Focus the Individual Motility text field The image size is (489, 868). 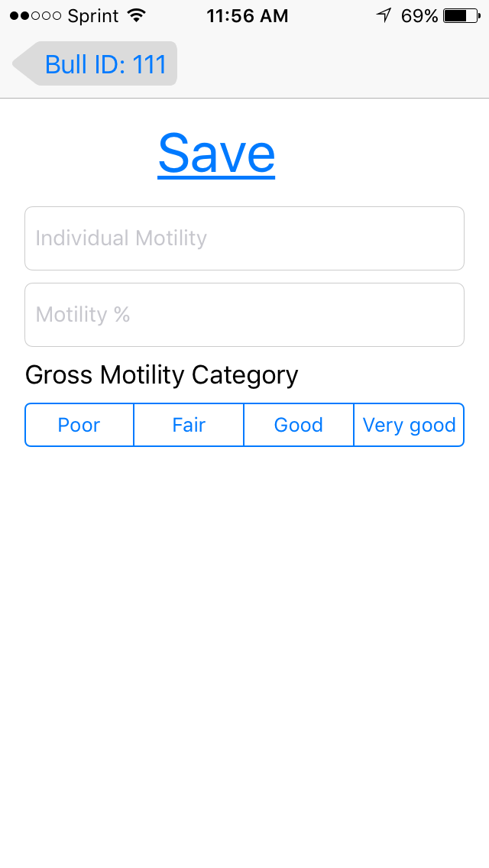tap(244, 238)
